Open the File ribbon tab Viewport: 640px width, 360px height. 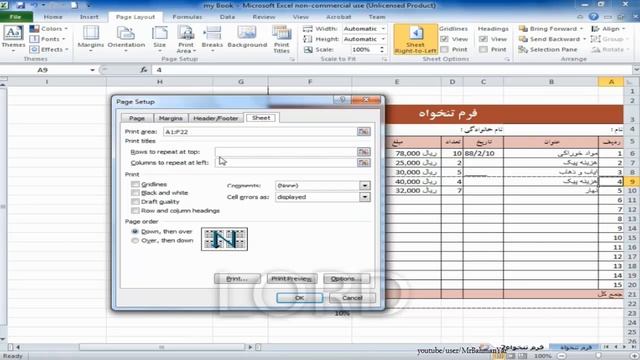[x=16, y=17]
